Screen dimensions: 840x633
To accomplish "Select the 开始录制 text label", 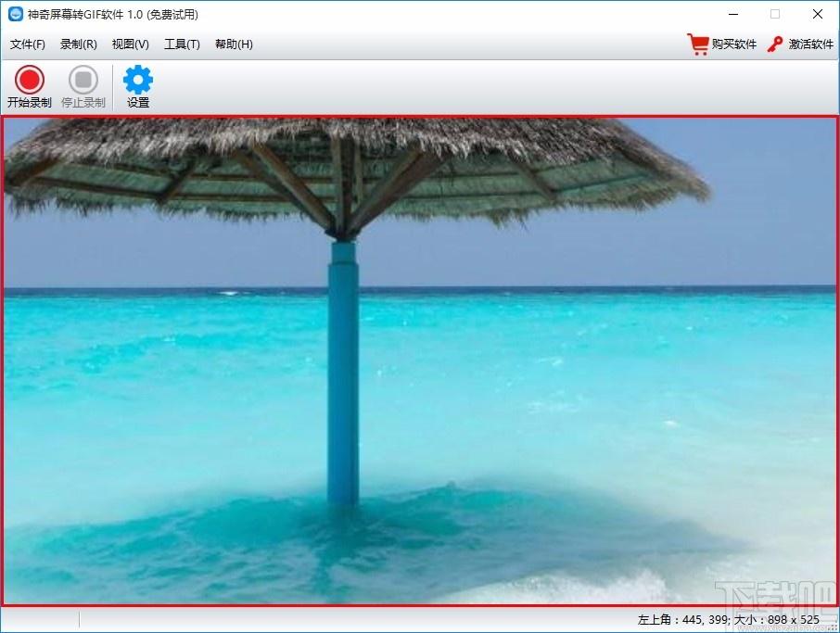I will 30,102.
